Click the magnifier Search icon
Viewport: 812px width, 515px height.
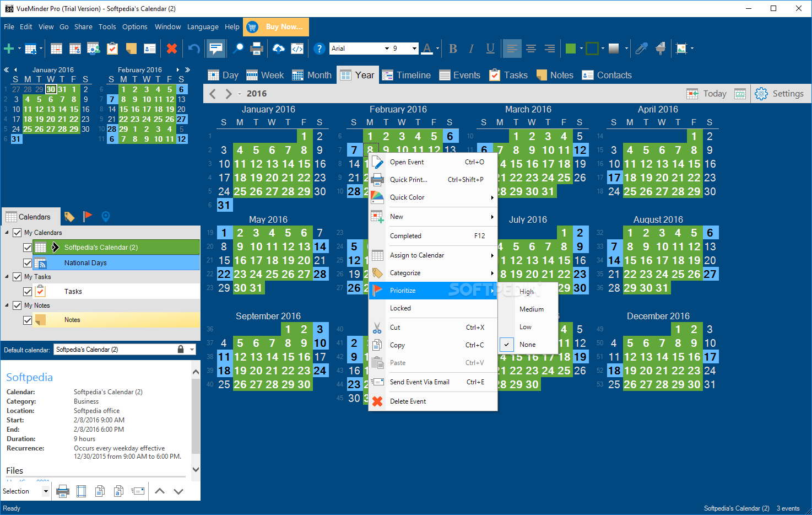coord(238,49)
